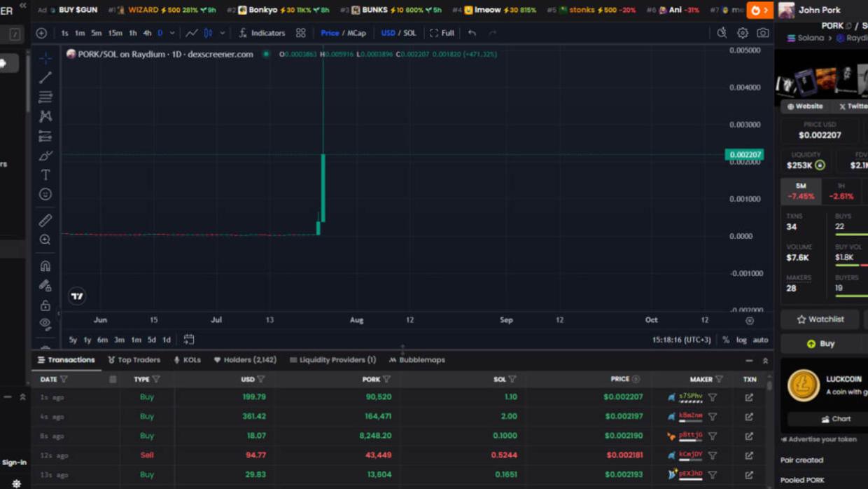Select the crosshair cursor tool

coord(45,58)
